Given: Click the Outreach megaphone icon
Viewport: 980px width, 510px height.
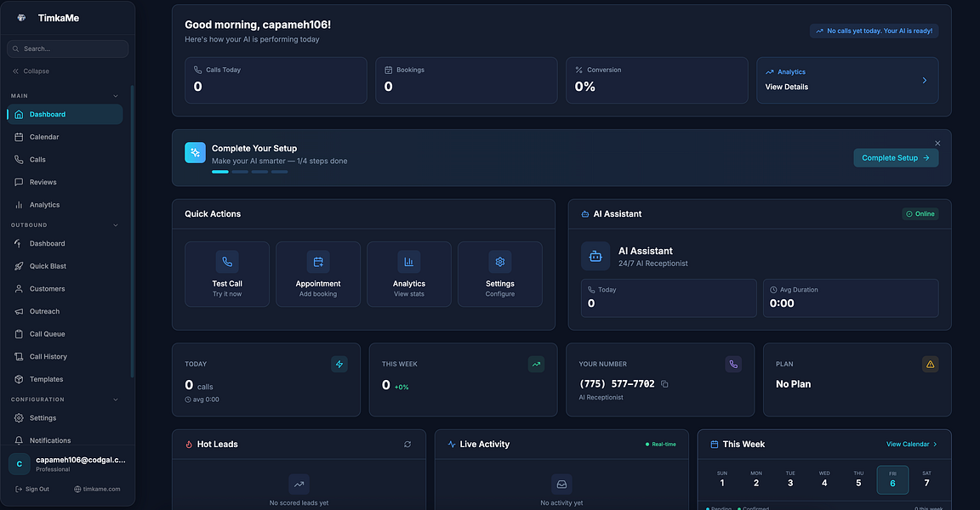Looking at the screenshot, I should [19, 311].
